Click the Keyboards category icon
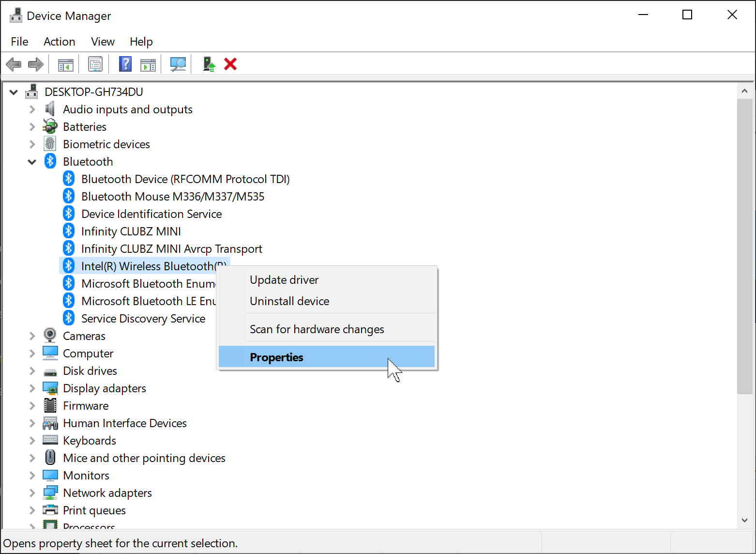The image size is (756, 554). tap(50, 440)
